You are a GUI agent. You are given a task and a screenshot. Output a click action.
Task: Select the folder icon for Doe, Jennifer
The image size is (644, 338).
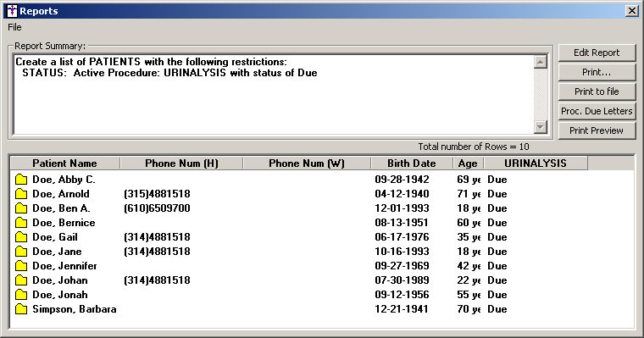[x=21, y=266]
